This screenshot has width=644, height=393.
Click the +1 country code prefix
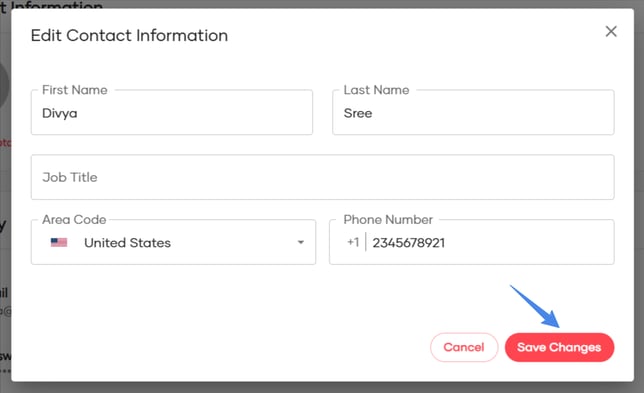pyautogui.click(x=353, y=242)
